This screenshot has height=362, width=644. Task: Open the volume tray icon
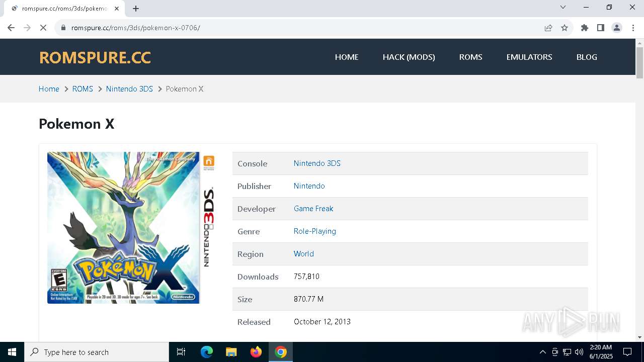(579, 352)
